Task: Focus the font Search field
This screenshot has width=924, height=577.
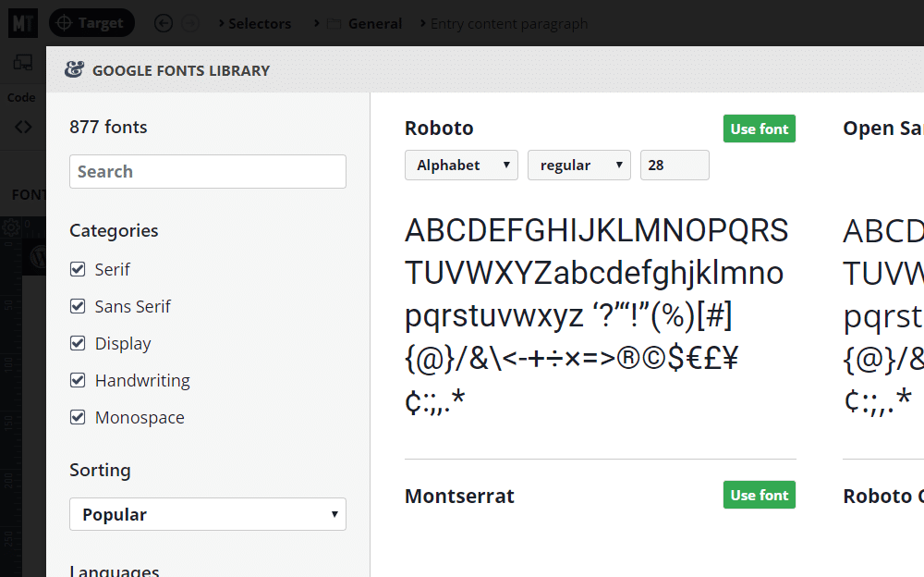Action: tap(207, 172)
